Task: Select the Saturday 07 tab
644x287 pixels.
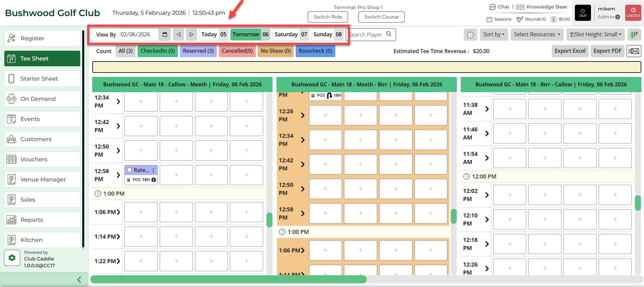Action: coord(290,35)
